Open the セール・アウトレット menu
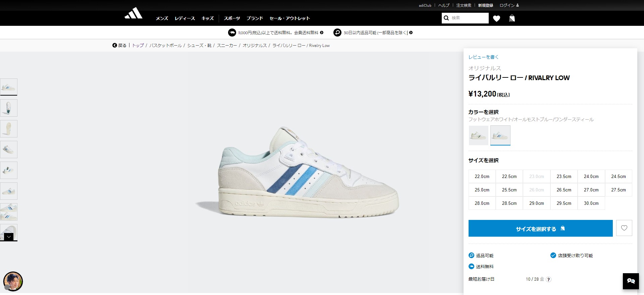 [x=290, y=18]
